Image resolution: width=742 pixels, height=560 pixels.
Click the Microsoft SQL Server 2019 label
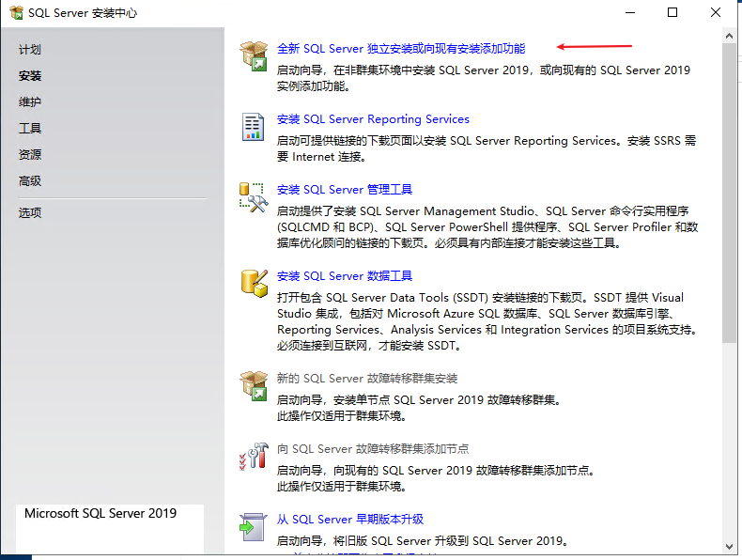pyautogui.click(x=100, y=514)
